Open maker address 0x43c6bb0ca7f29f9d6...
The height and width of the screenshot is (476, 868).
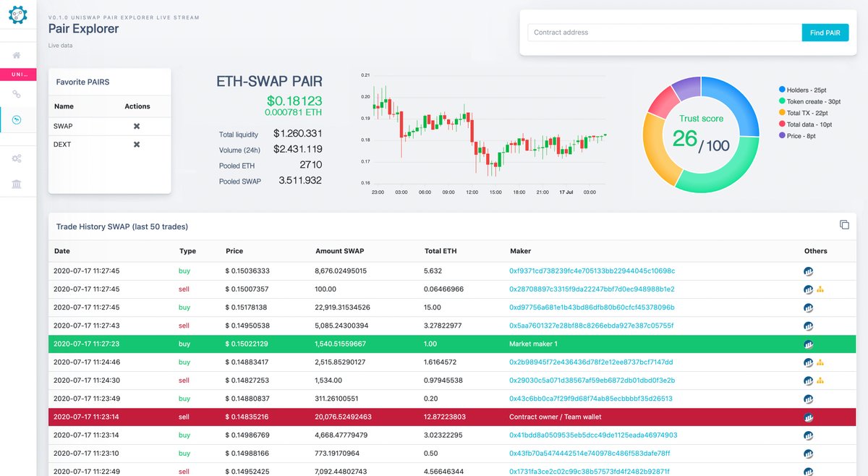(x=591, y=399)
